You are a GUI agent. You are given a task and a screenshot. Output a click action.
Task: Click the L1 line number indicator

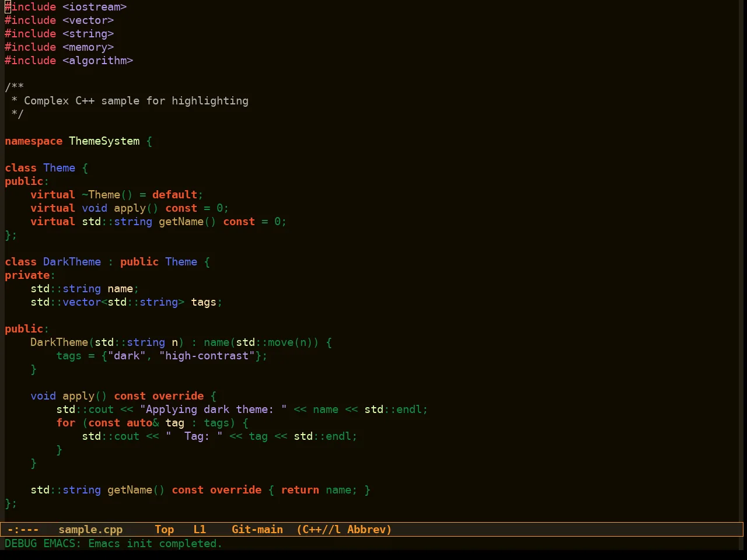pyautogui.click(x=200, y=530)
